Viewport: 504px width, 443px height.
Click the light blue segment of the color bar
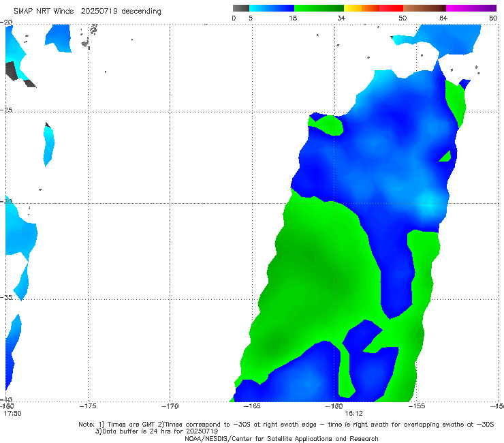[x=272, y=8]
